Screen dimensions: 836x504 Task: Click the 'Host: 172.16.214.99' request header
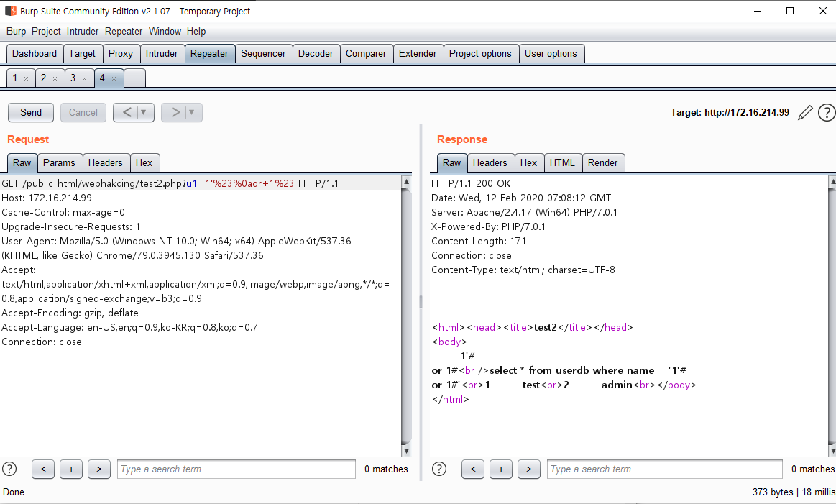click(x=47, y=198)
